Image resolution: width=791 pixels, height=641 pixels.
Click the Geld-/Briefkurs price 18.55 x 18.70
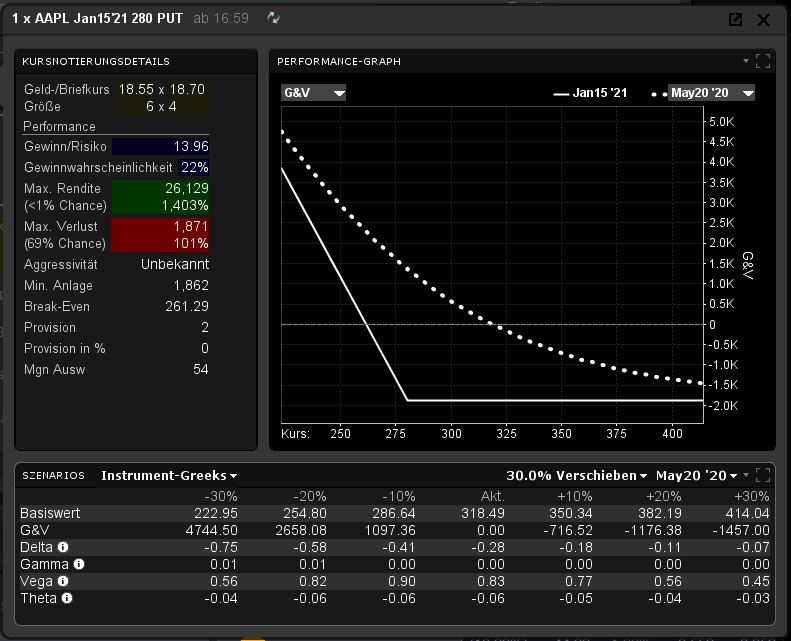[162, 89]
